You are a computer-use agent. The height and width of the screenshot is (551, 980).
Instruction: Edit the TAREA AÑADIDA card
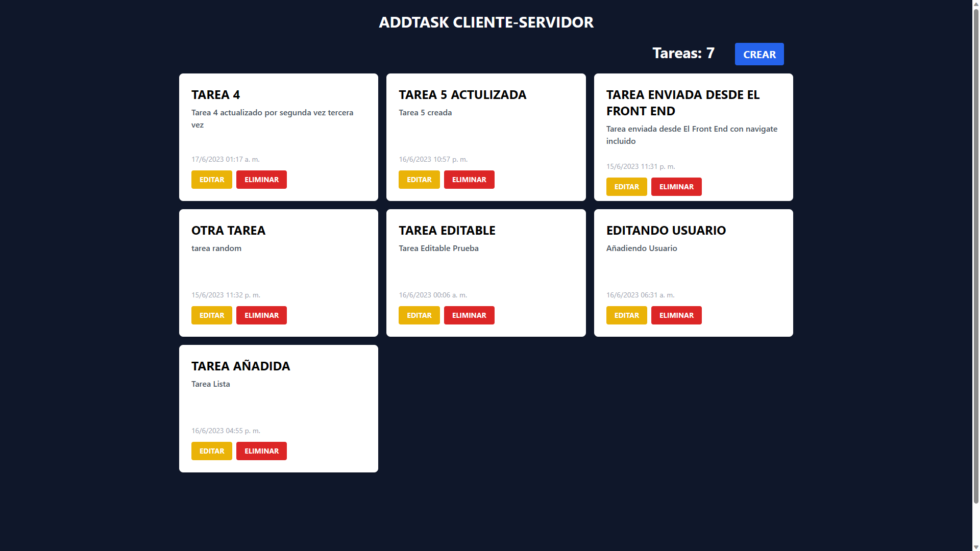point(211,451)
